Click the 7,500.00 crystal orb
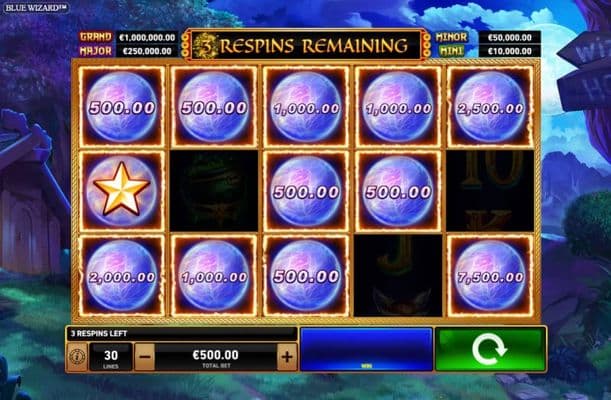 tap(490, 276)
